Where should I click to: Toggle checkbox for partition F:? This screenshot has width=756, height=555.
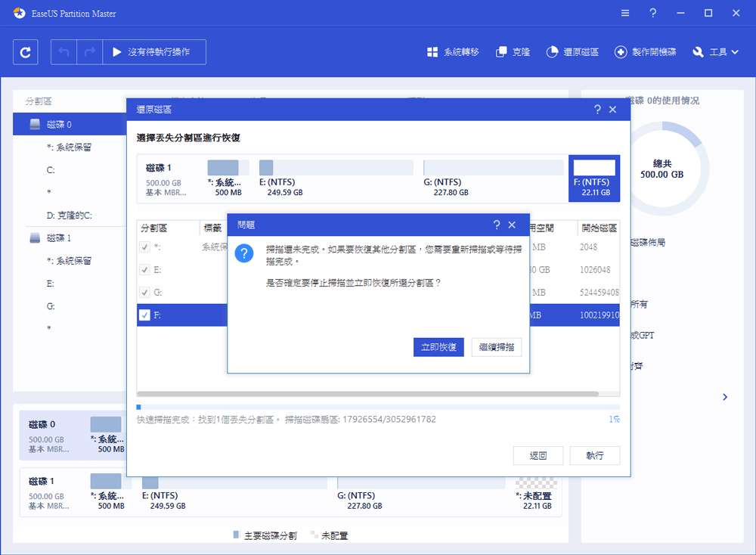click(x=144, y=315)
